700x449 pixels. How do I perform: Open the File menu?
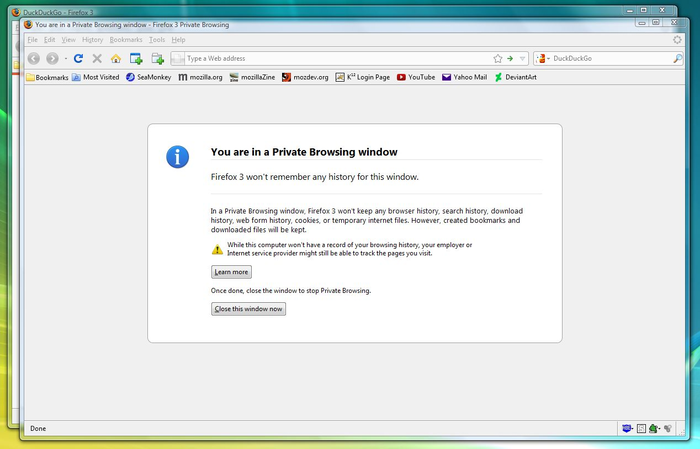[x=33, y=39]
